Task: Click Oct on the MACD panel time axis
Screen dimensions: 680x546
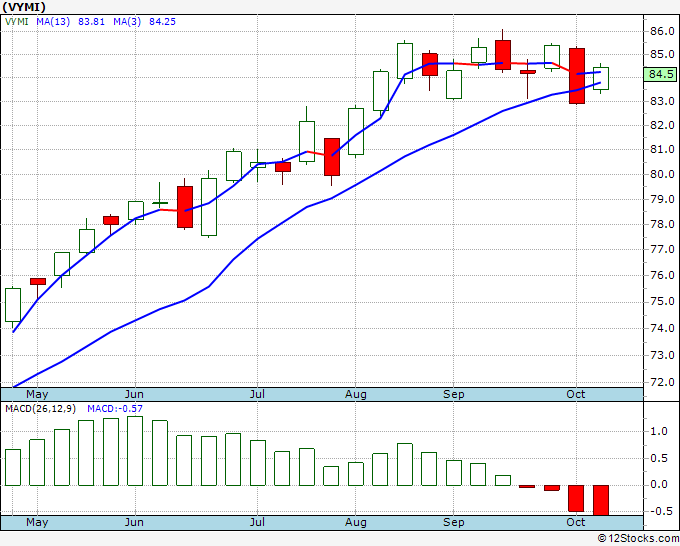Action: 575,523
